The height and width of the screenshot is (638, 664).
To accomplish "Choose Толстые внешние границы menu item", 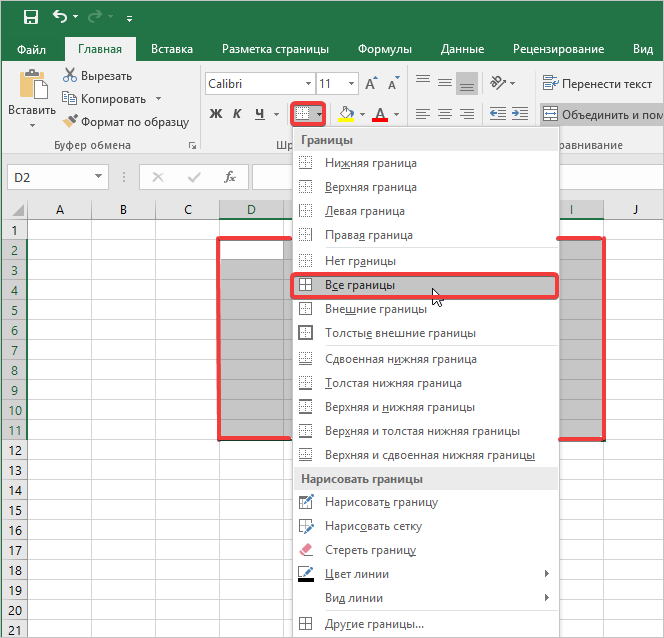I will 426,333.
